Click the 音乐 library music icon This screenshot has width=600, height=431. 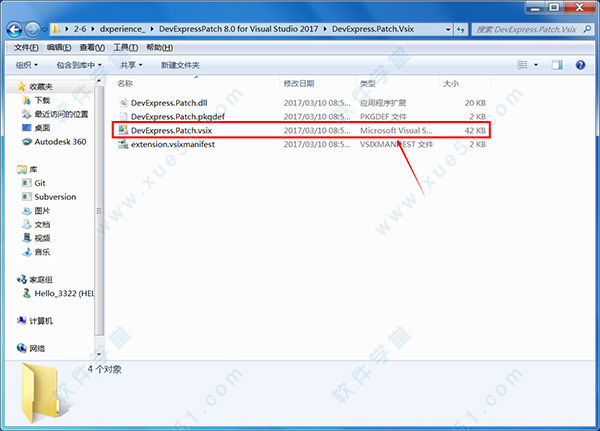[27, 252]
